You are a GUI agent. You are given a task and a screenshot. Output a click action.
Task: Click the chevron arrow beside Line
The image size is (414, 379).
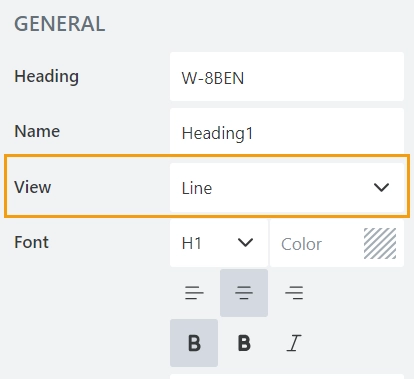point(381,187)
